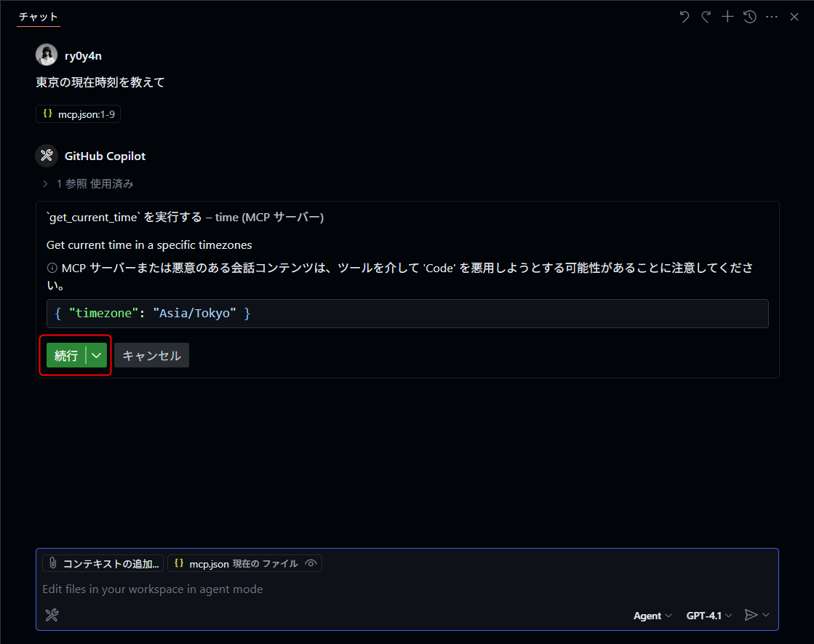Click the GitHub Copilot tools avatar icon
This screenshot has width=814, height=644.
click(x=47, y=155)
